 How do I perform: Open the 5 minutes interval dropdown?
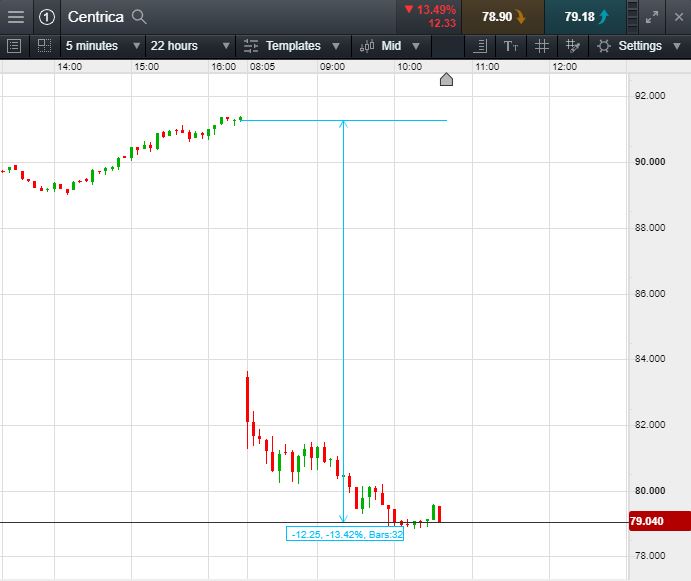(103, 46)
